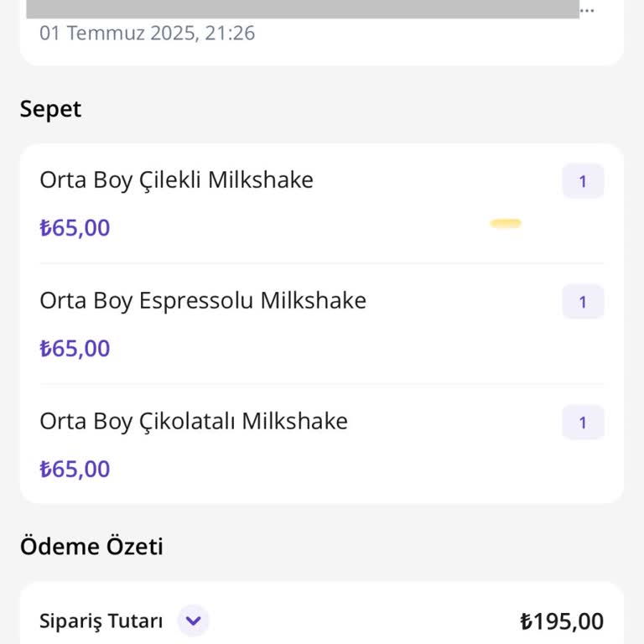The width and height of the screenshot is (644, 644).
Task: Tap the small yellow dash mark
Action: tap(506, 223)
